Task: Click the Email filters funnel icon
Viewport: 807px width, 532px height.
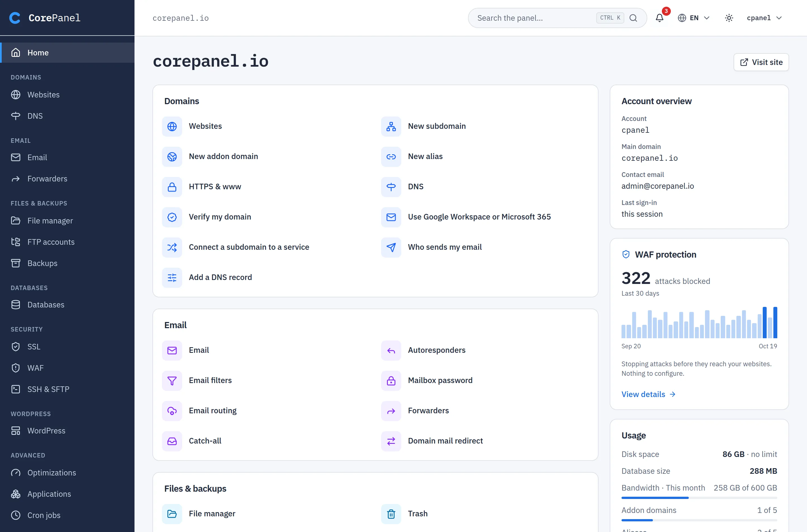Action: [x=172, y=380]
